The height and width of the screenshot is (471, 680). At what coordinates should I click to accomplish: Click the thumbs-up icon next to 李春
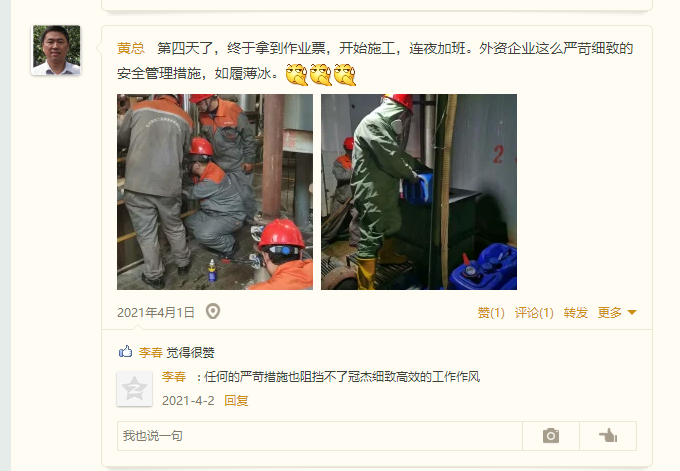point(125,351)
